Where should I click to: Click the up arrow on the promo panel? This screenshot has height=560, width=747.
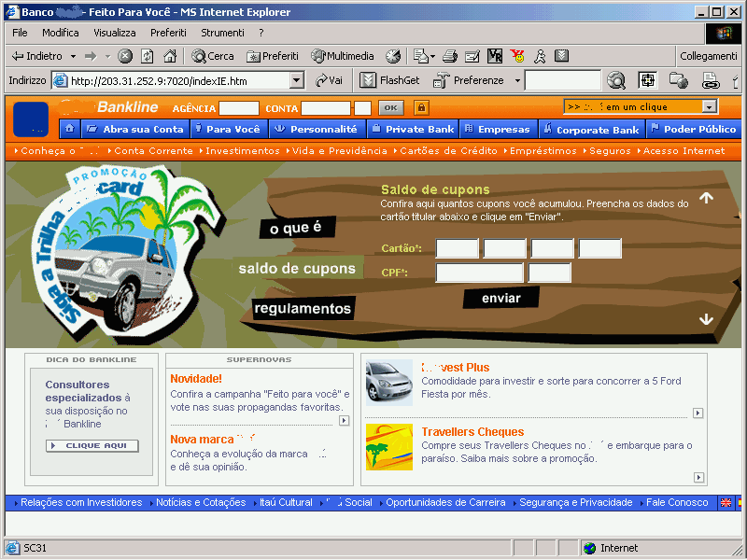click(x=706, y=198)
